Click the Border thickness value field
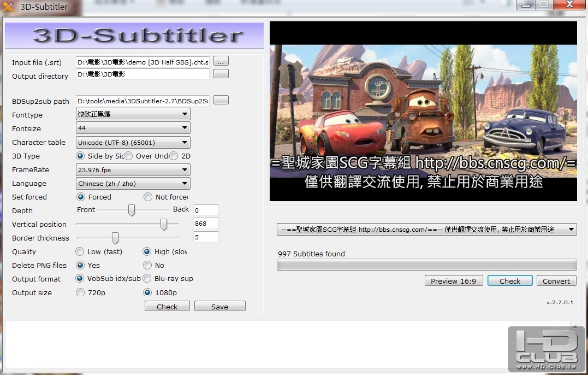588x375 pixels. 206,237
